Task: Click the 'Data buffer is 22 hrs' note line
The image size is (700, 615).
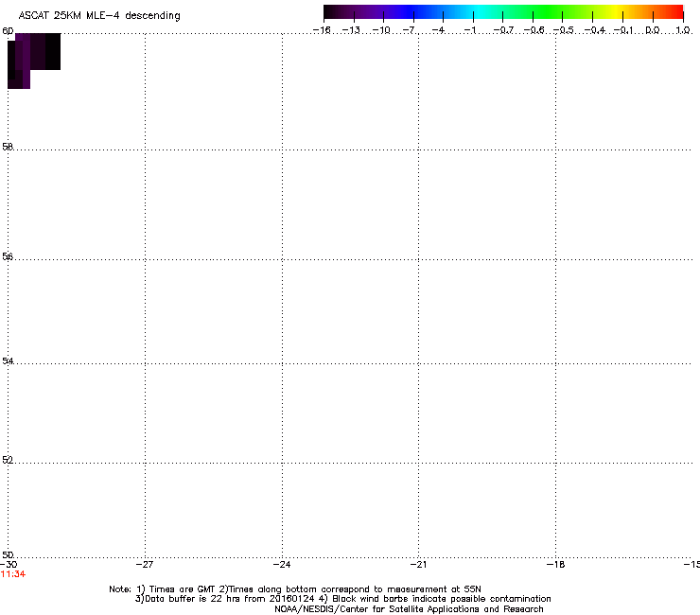Action: pyautogui.click(x=342, y=599)
